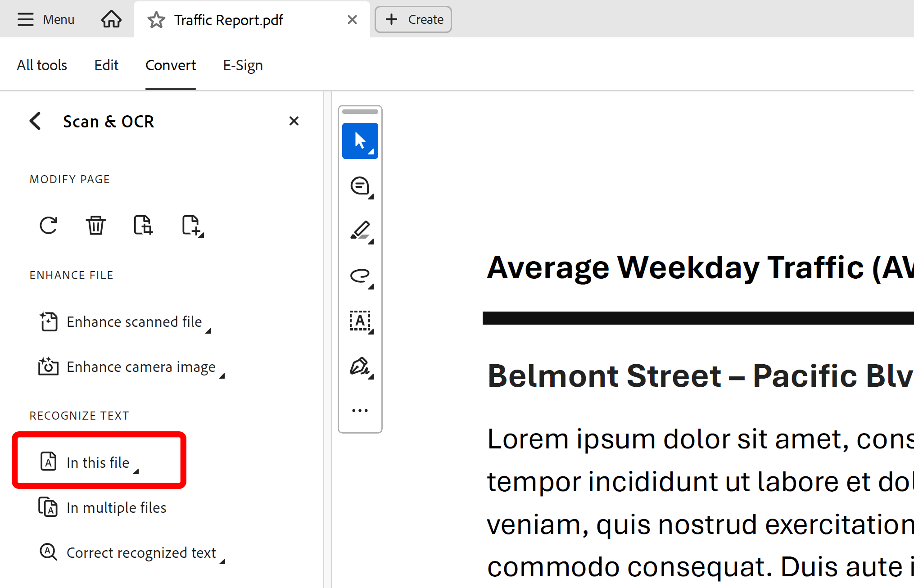Screen dimensions: 914x588
Task: Go back from Scan & OCR panel
Action: [x=36, y=121]
